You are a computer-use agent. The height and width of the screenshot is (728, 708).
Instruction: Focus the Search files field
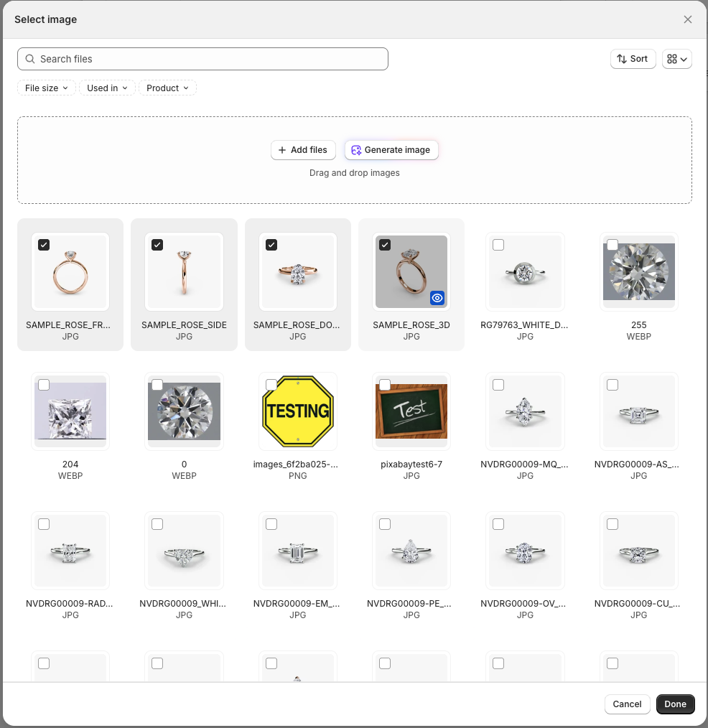203,59
